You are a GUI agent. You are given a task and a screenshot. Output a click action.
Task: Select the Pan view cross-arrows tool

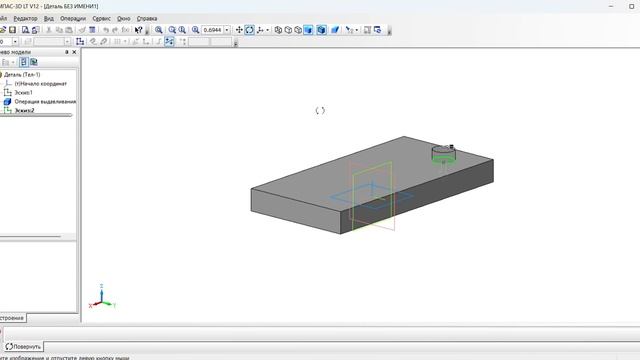click(239, 30)
